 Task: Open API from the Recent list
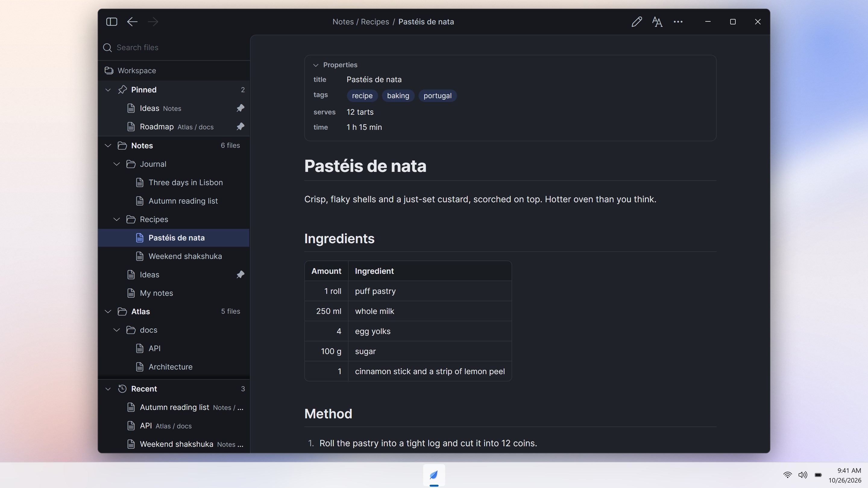[x=174, y=426]
